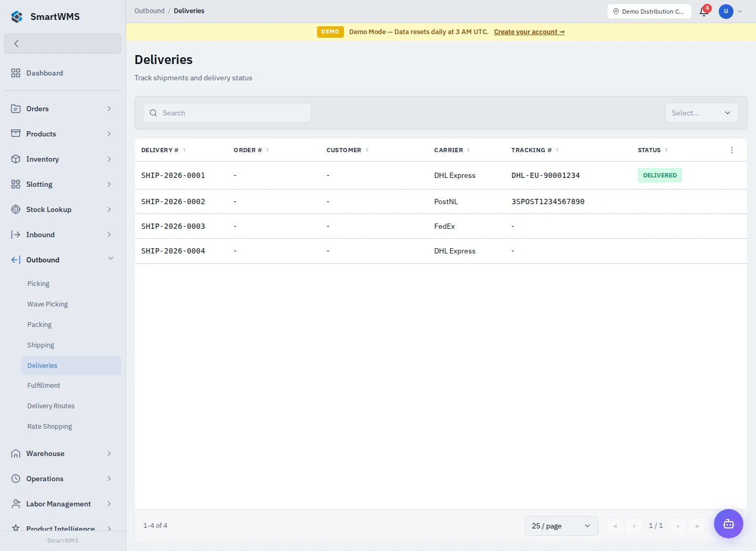The image size is (756, 551).
Task: Click the Create your account link
Action: pos(529,32)
